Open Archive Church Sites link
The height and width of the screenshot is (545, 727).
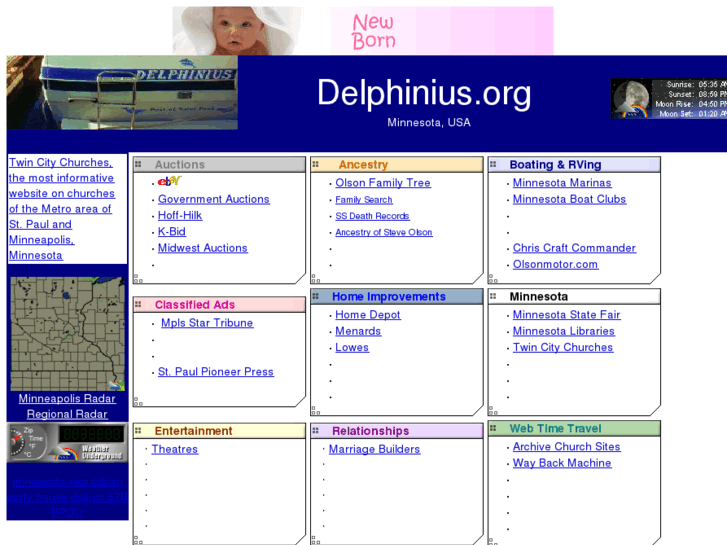point(567,447)
